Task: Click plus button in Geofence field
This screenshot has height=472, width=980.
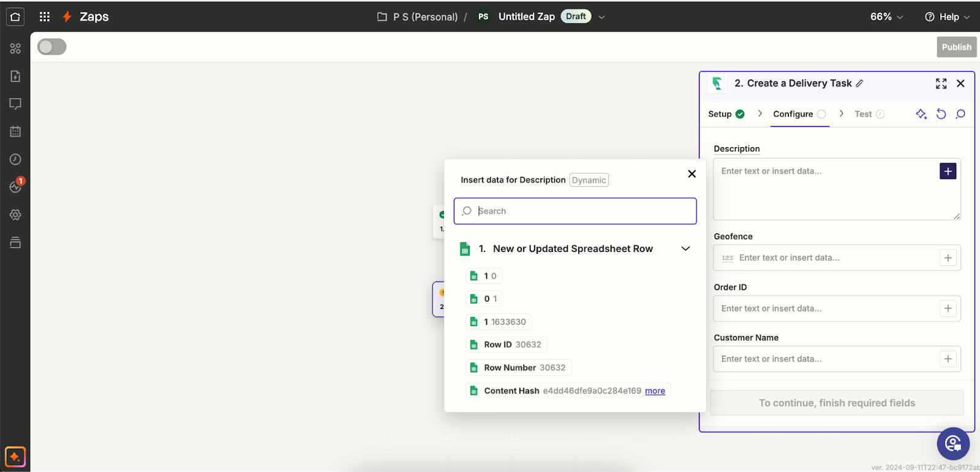Action: coord(948,258)
